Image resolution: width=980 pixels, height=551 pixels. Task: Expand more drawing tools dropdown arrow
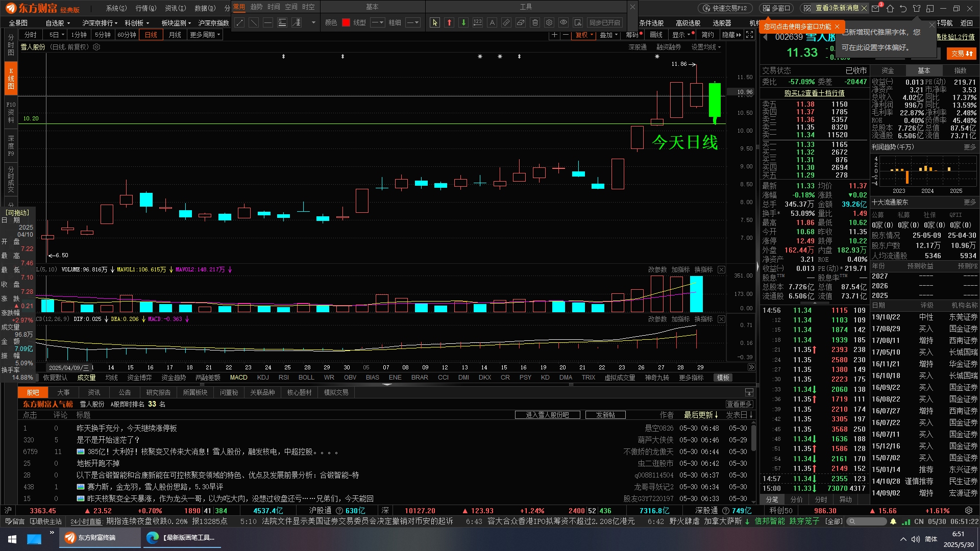313,22
